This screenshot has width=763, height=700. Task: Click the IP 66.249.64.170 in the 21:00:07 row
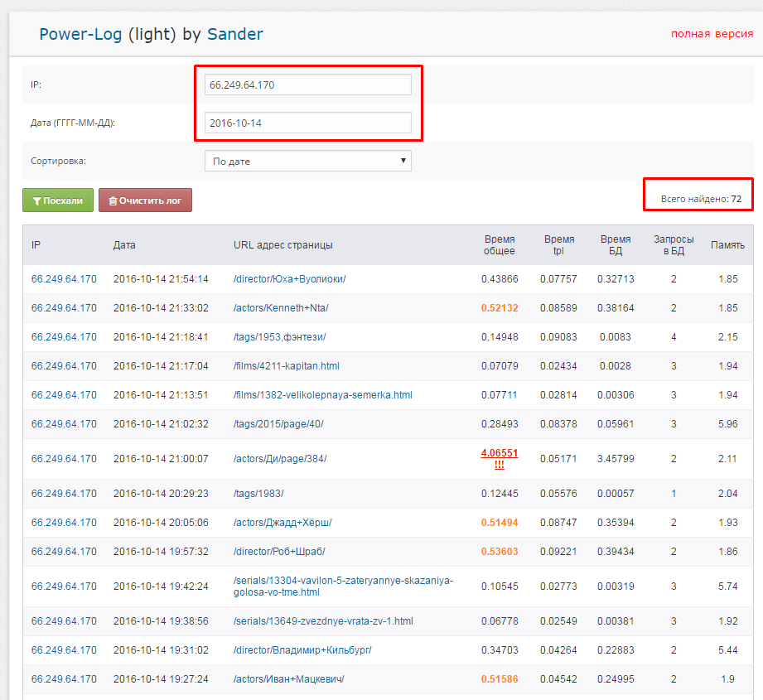coord(64,459)
